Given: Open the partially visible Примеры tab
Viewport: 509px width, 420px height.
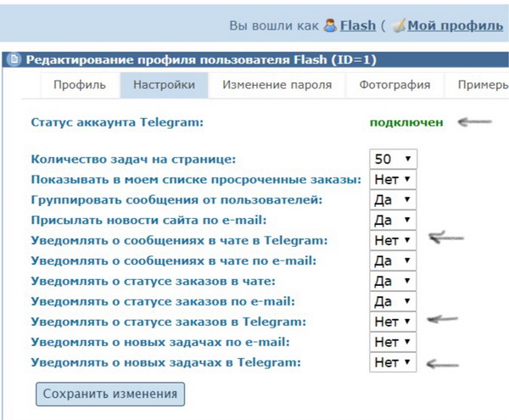Looking at the screenshot, I should pos(477,85).
